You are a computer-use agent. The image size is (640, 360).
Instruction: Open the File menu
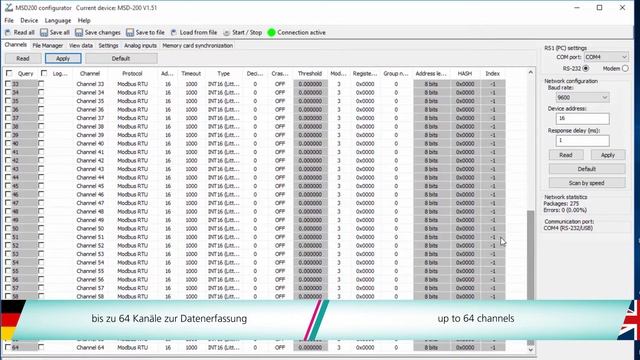point(9,20)
